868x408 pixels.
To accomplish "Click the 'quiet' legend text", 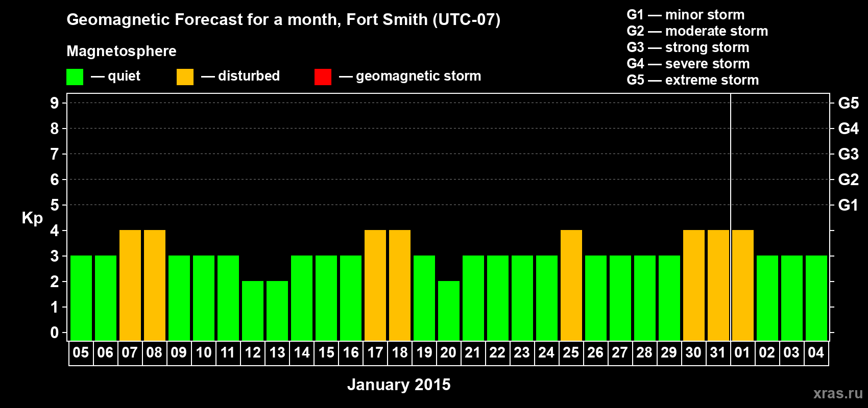I will (x=124, y=76).
